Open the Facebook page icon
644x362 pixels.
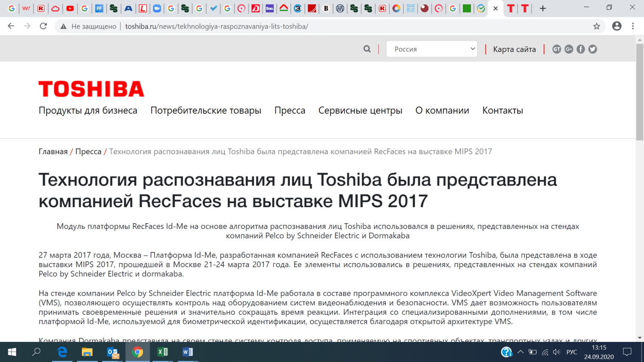tap(581, 49)
